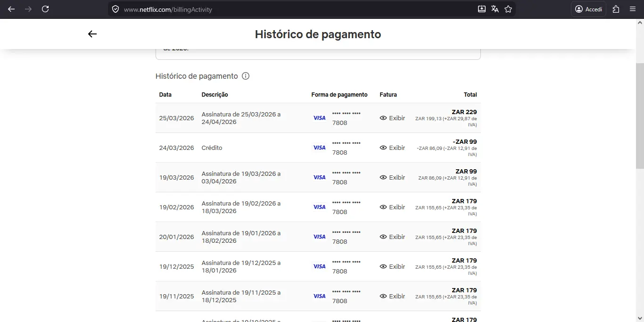Open the browser extensions icon
This screenshot has width=644, height=322.
pyautogui.click(x=616, y=9)
